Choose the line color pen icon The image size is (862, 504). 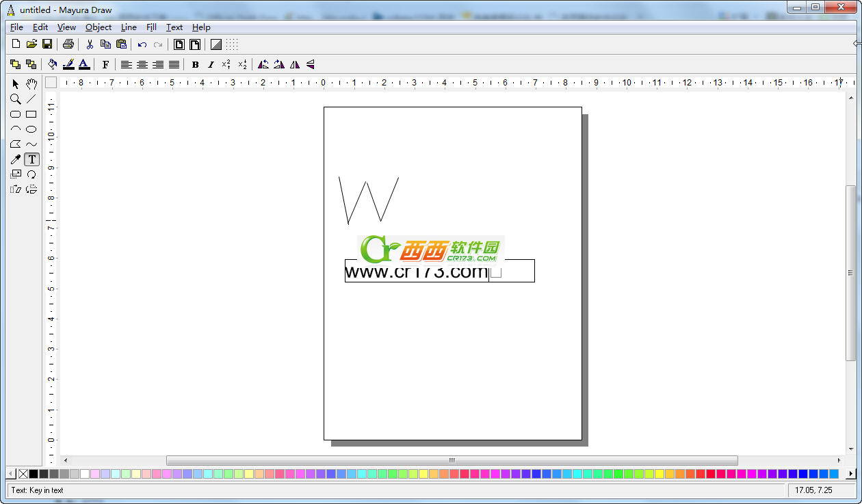tap(68, 64)
